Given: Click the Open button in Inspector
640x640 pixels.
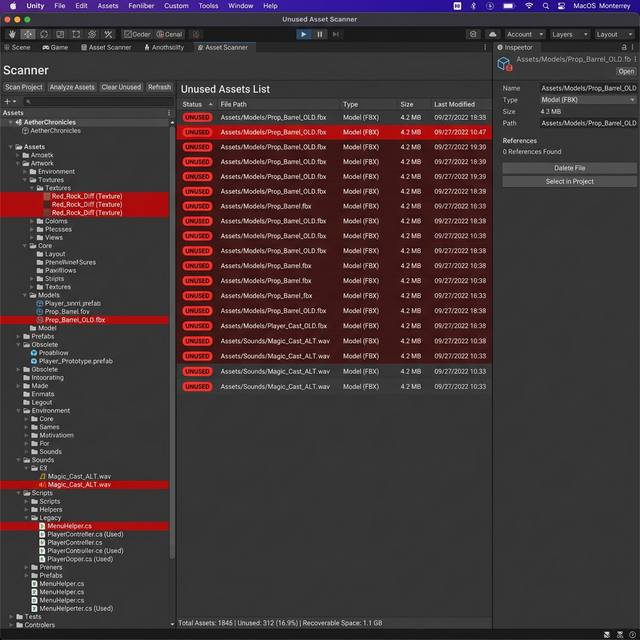Looking at the screenshot, I should 626,71.
